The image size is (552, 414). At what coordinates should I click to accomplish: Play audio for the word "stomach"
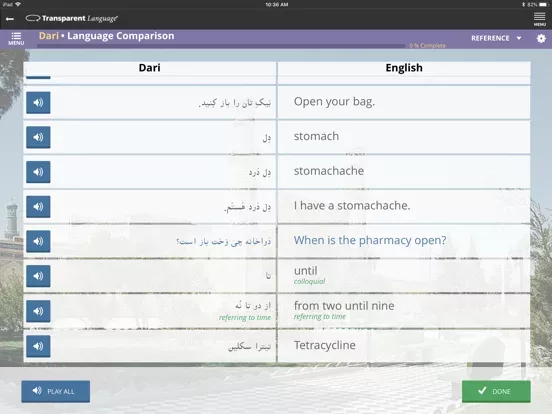coord(38,137)
